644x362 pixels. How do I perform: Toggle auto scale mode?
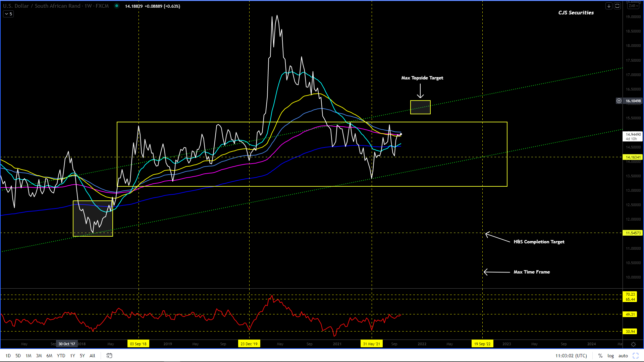pyautogui.click(x=623, y=356)
